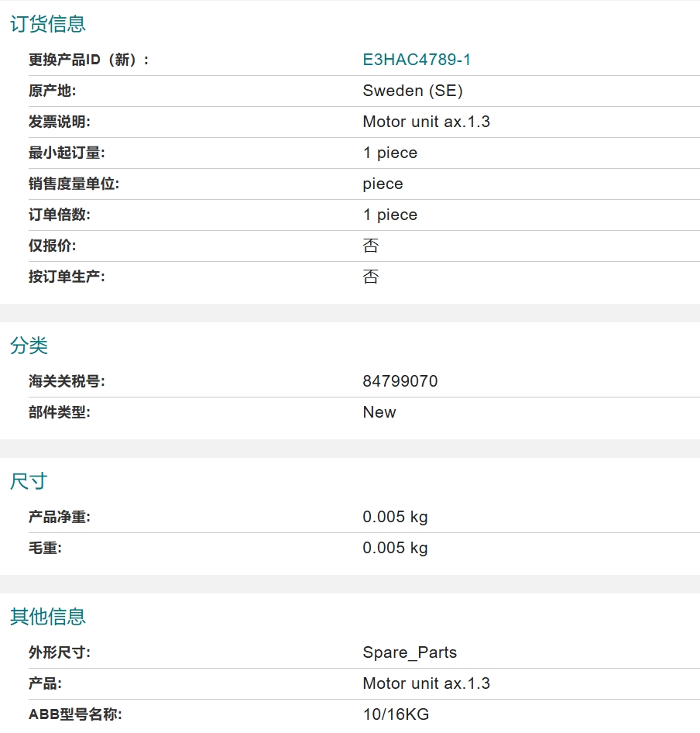Image resolution: width=700 pixels, height=733 pixels.
Task: Click the 尺寸 section heading
Action: (29, 481)
